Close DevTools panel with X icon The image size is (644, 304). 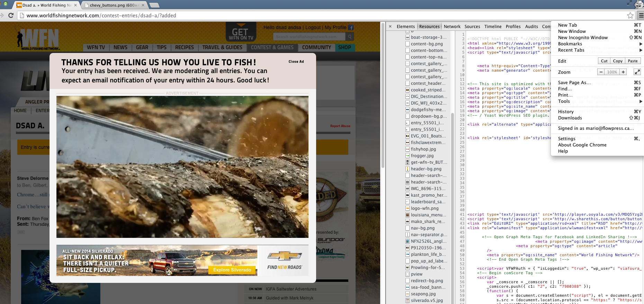tap(390, 26)
